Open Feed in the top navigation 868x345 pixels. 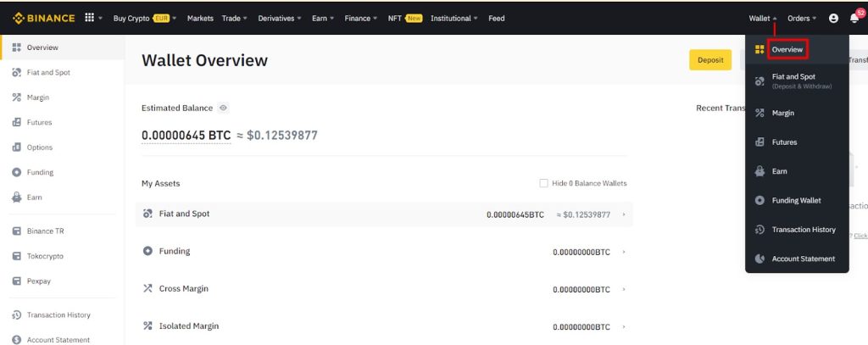[497, 19]
